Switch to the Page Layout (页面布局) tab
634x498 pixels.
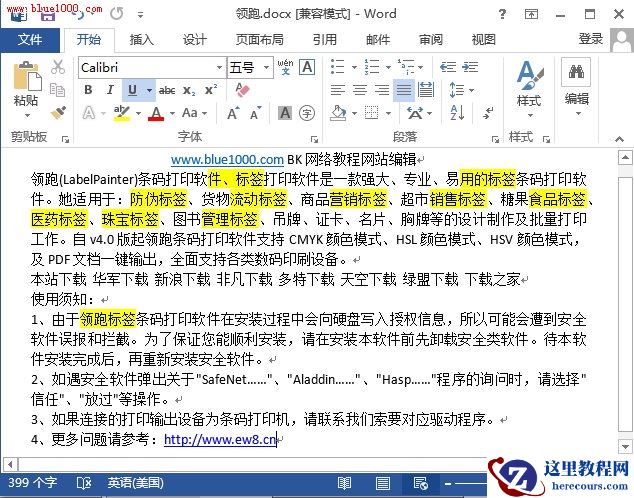pos(260,40)
